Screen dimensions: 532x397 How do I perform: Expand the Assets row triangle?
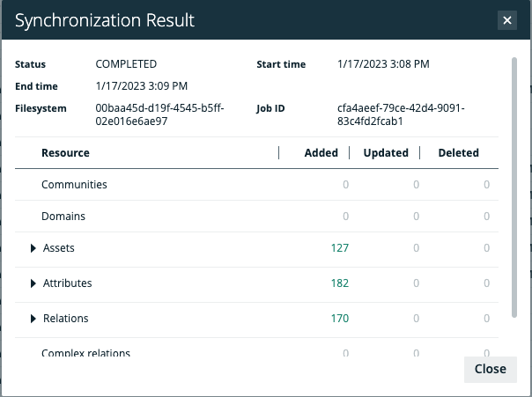pyautogui.click(x=33, y=249)
